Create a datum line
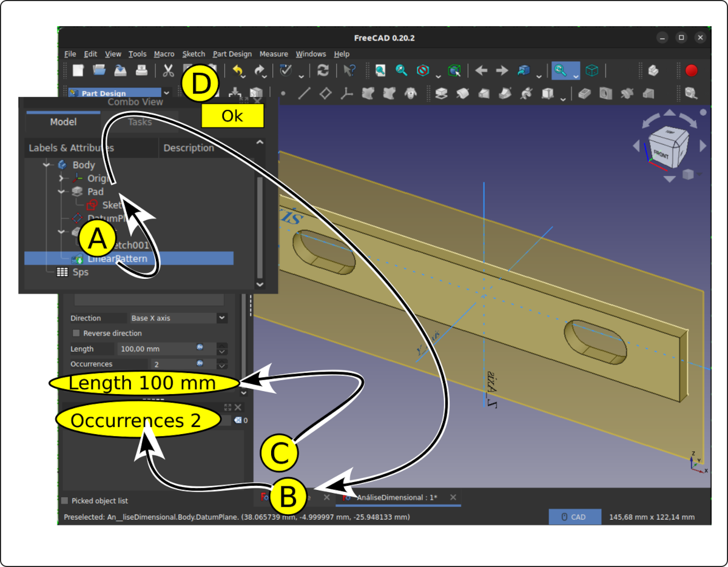The width and height of the screenshot is (728, 567). (305, 93)
